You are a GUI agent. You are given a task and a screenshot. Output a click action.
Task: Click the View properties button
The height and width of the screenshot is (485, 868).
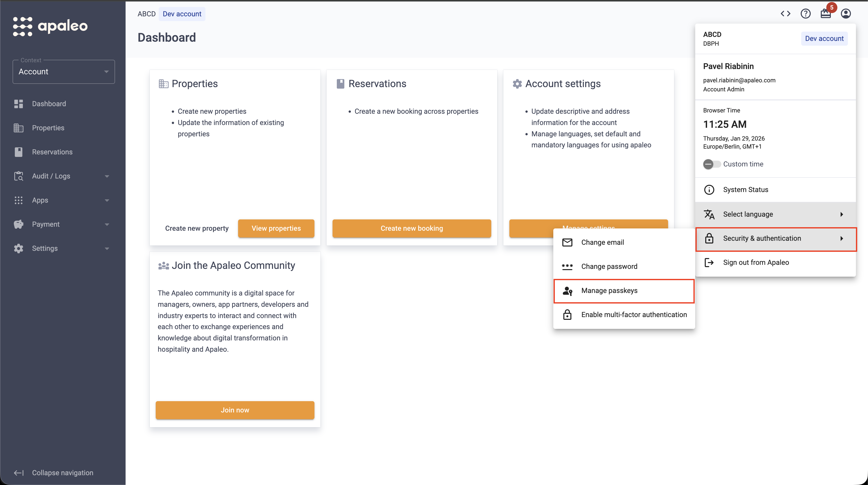pyautogui.click(x=276, y=228)
